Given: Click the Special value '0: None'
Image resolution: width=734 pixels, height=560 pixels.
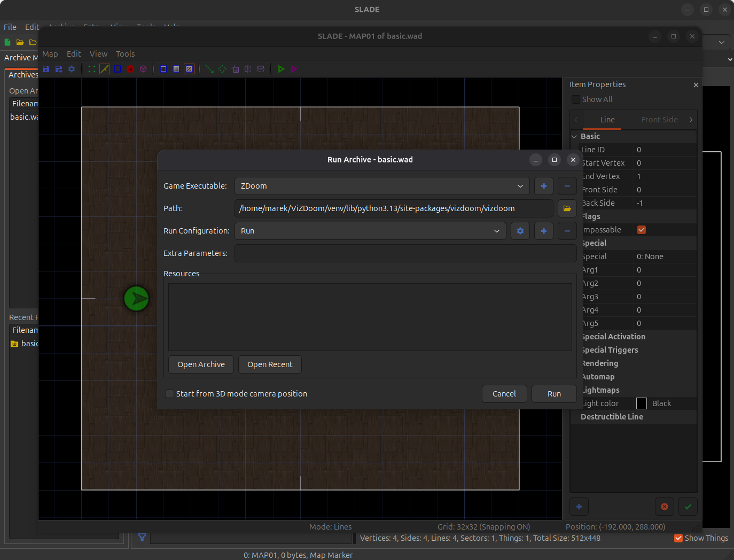Looking at the screenshot, I should [x=650, y=256].
